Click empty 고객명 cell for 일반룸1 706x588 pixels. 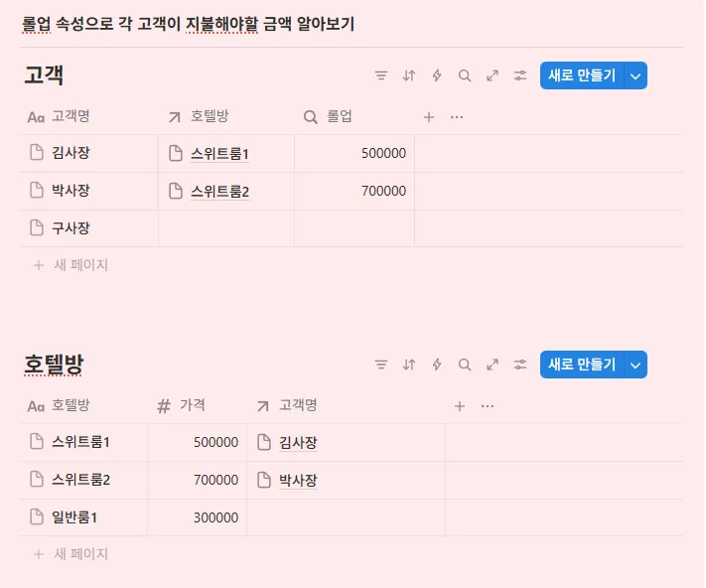click(346, 517)
